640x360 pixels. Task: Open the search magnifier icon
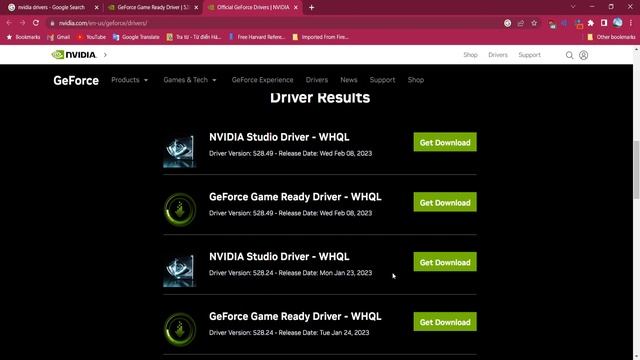(569, 55)
